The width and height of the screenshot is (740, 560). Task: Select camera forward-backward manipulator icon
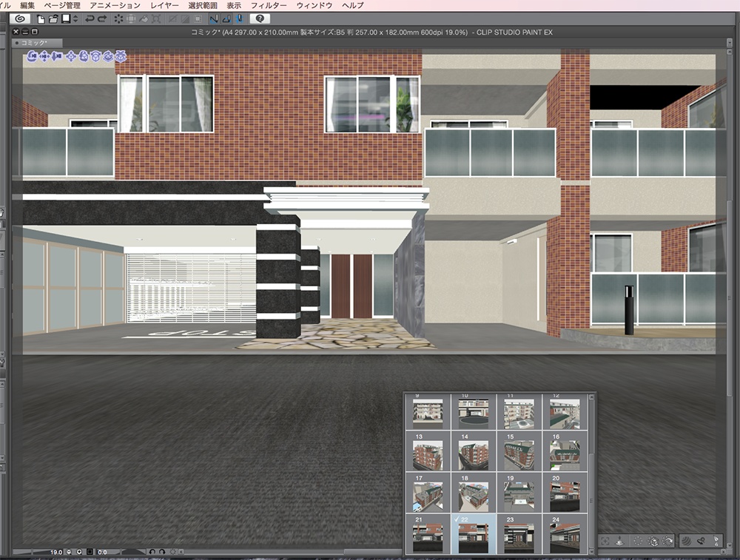coord(57,57)
